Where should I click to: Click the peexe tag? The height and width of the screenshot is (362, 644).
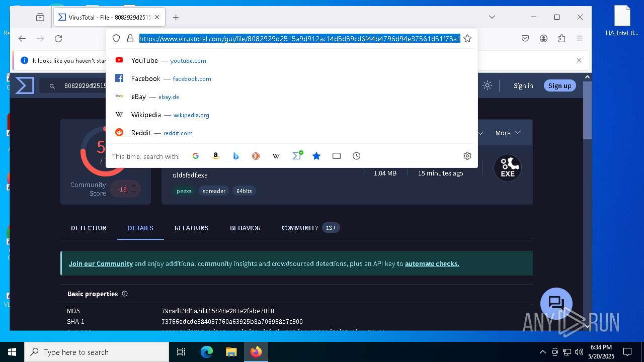coord(184,191)
